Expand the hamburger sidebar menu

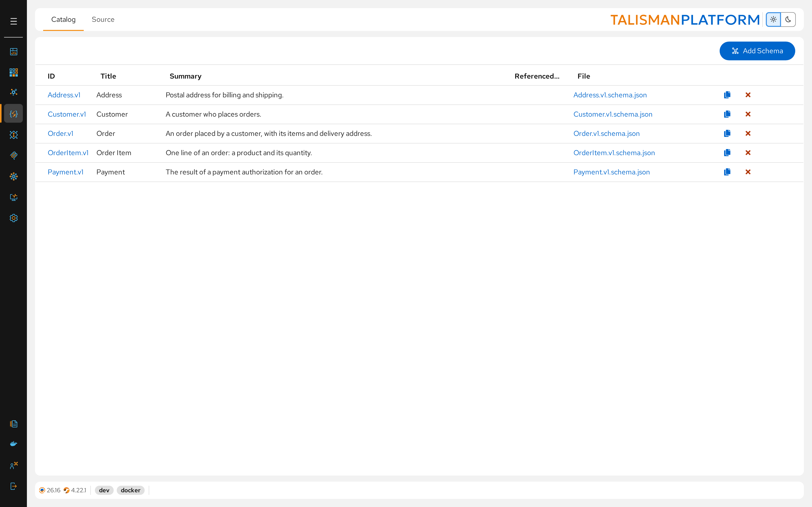click(13, 22)
